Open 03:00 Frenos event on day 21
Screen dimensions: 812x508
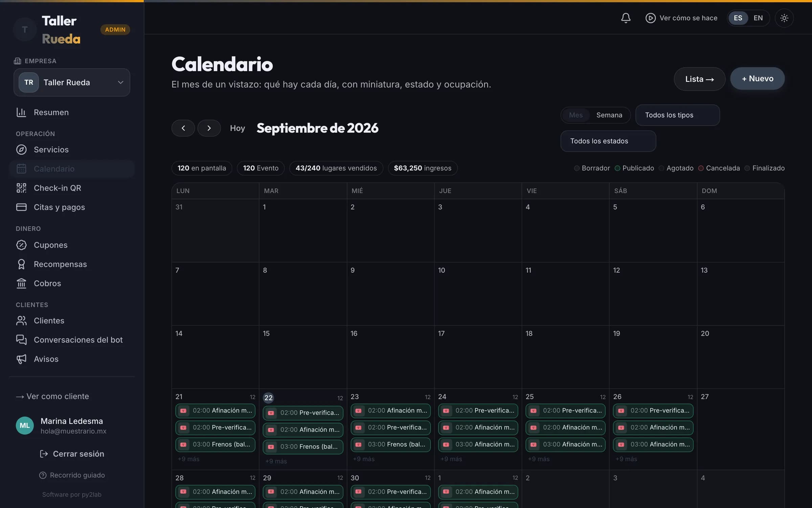(x=215, y=444)
